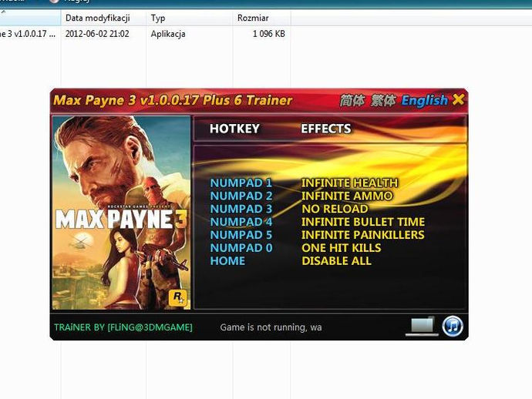Switch language to Simplified Chinese 简体
The image size is (532, 399).
click(x=352, y=100)
